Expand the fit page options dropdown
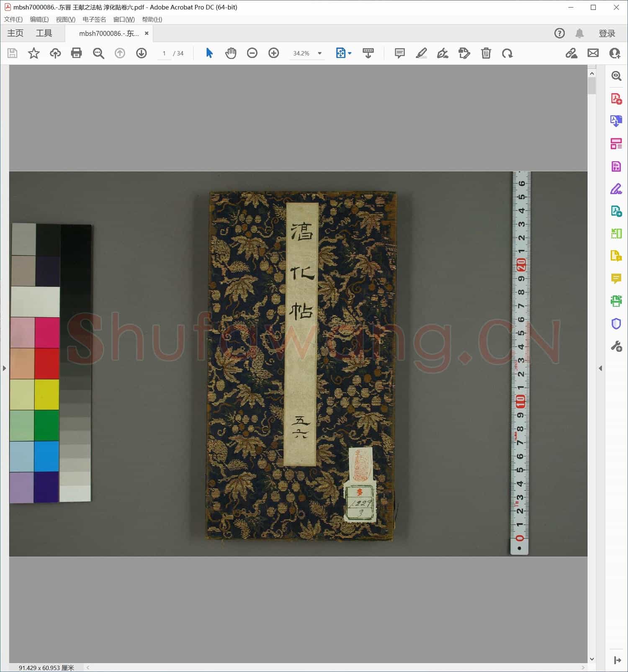The image size is (628, 672). coord(350,53)
